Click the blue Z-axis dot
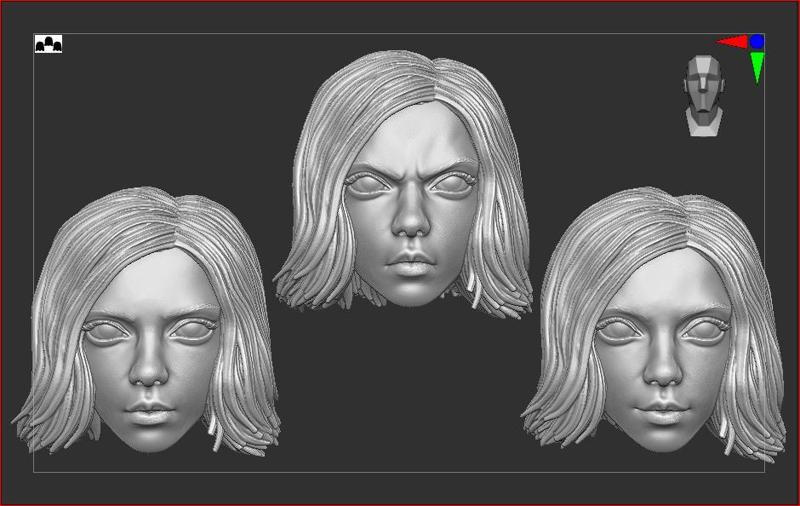Image resolution: width=800 pixels, height=506 pixels. (757, 42)
